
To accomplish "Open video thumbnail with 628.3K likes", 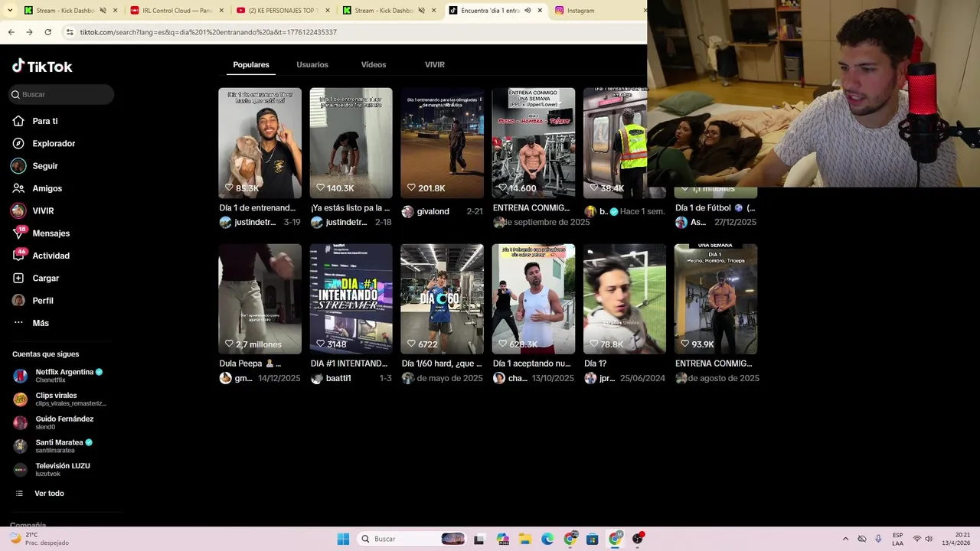I will click(x=533, y=299).
